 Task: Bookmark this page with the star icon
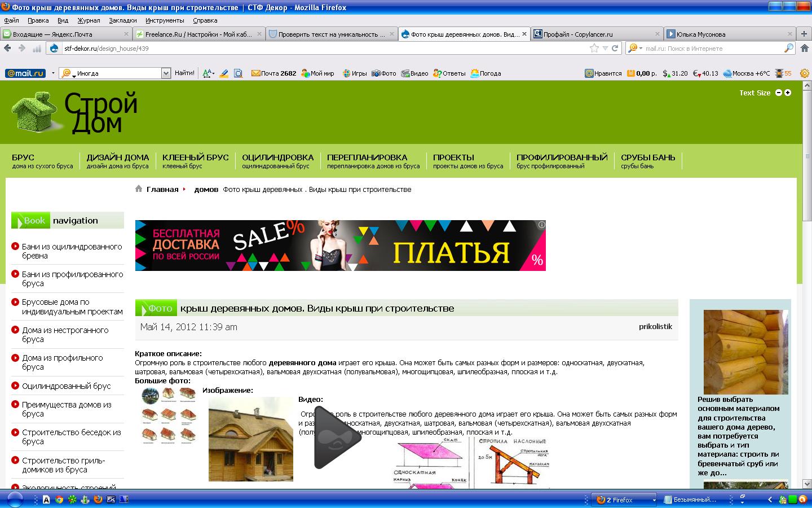594,49
